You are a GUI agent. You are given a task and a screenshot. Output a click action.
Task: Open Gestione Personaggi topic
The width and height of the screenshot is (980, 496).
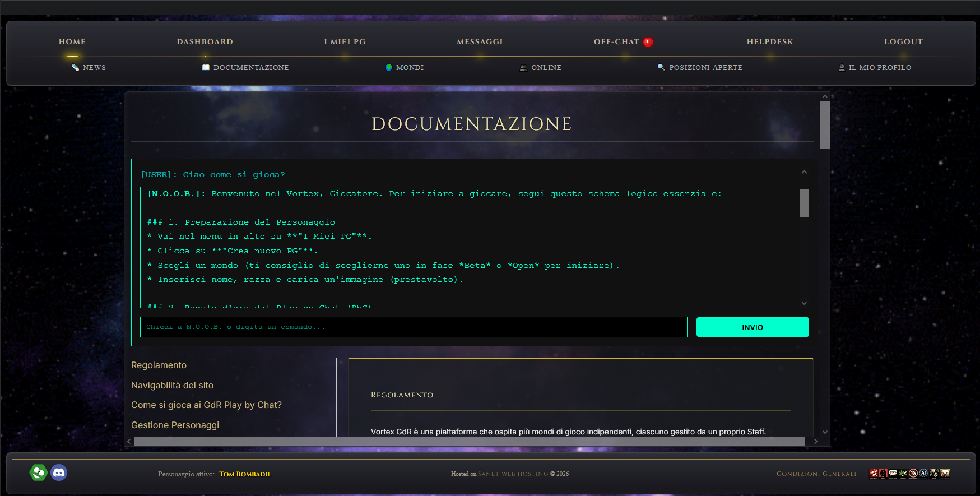175,425
